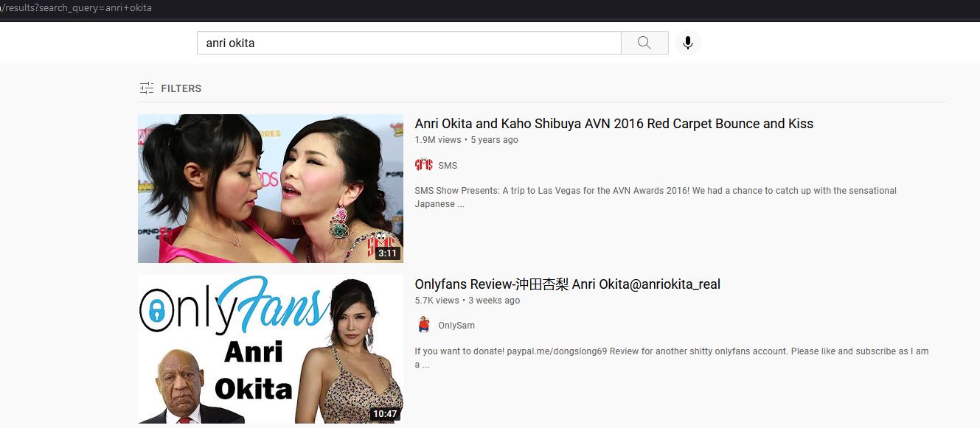Click the 'SMS Show Presents' description text
This screenshot has height=428, width=980.
656,197
